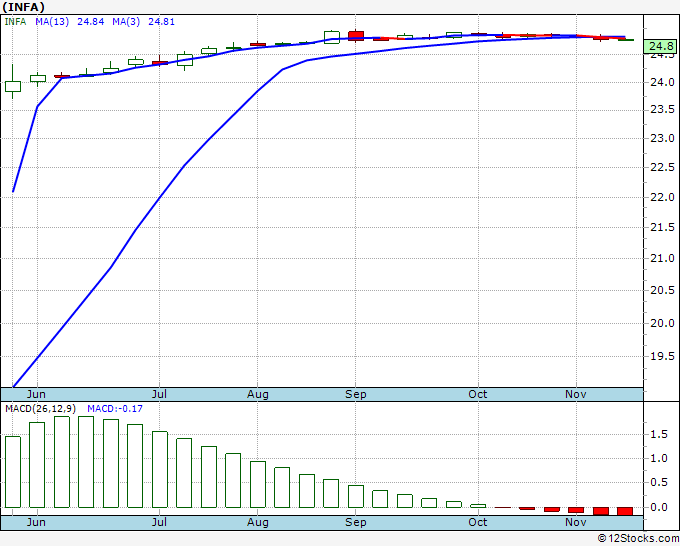Click the 21.0 price axis label
Viewport: 680px width, 546px height.
point(662,258)
